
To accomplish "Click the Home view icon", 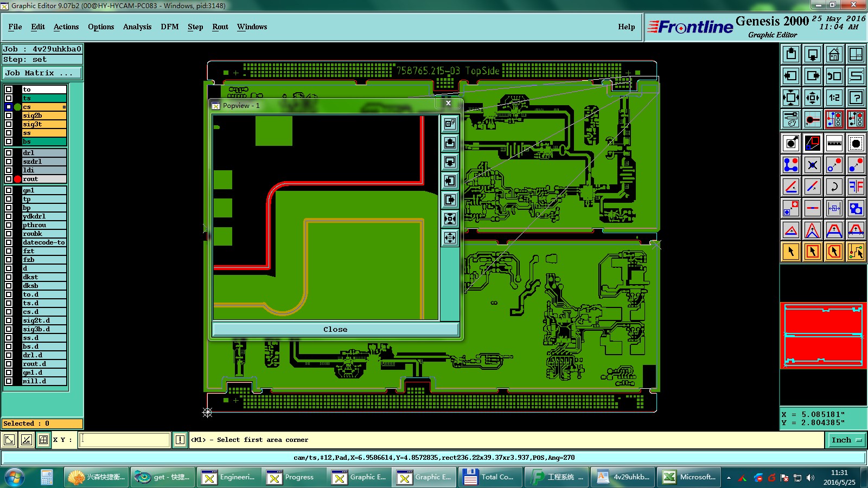I will click(x=834, y=54).
